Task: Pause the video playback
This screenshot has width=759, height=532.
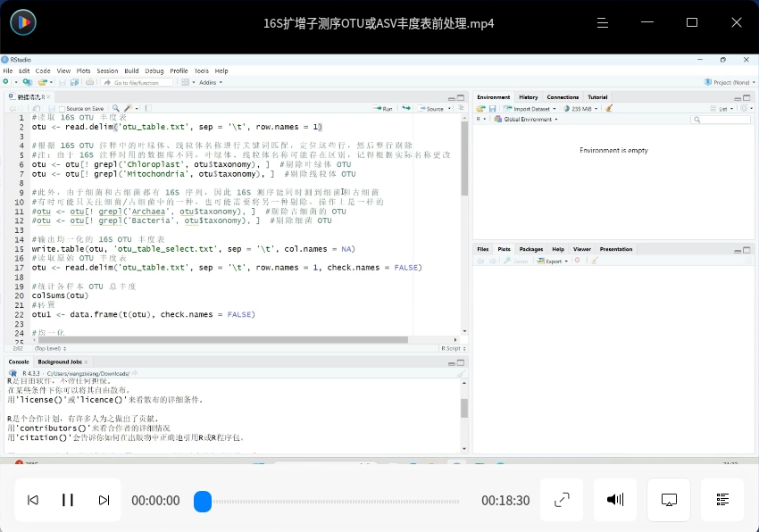Action: click(68, 500)
